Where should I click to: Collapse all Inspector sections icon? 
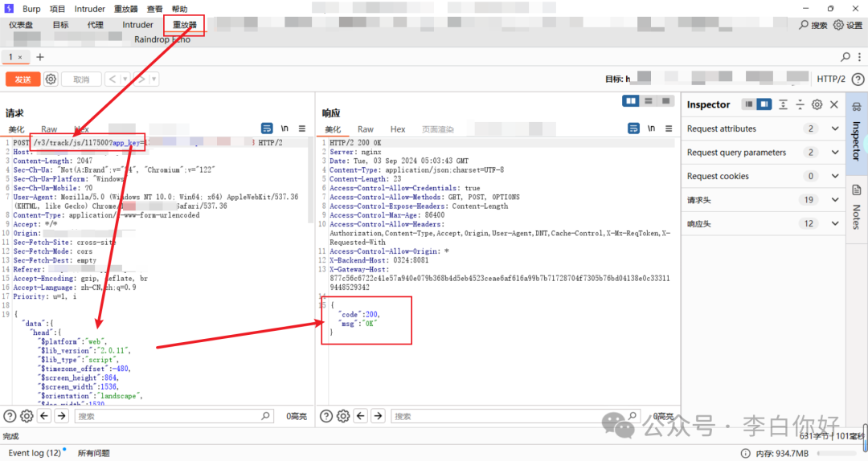point(800,104)
